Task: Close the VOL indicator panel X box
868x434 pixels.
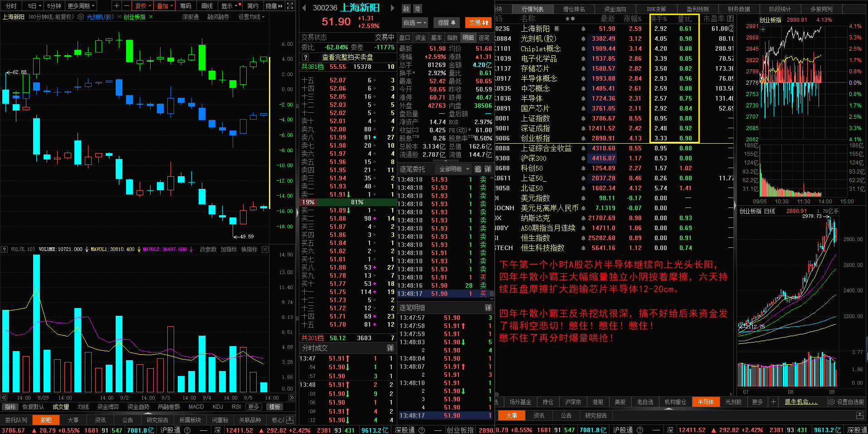Action: pos(265,249)
